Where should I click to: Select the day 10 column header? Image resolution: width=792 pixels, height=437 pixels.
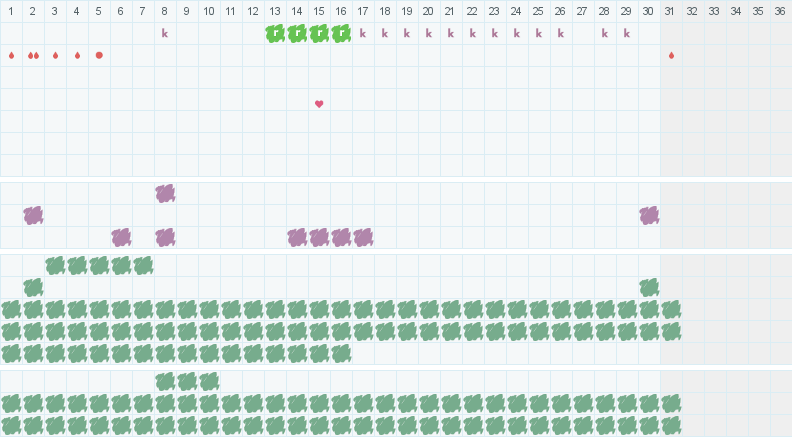[x=209, y=11]
